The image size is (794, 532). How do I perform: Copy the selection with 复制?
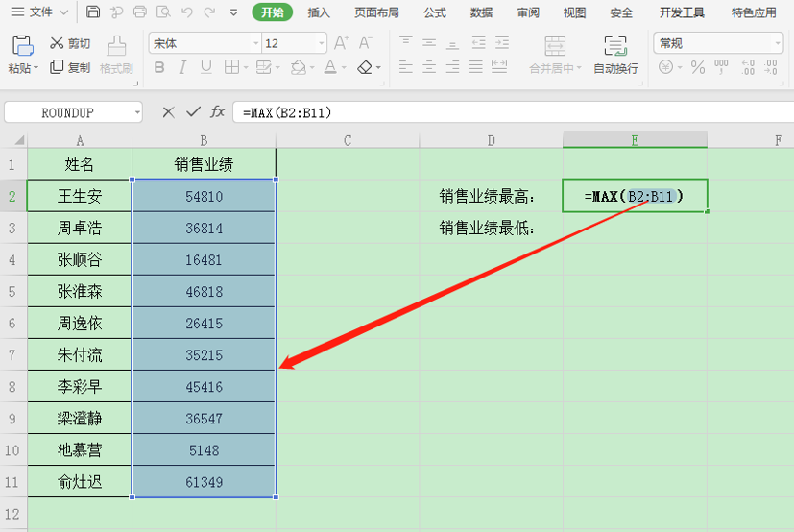click(70, 67)
